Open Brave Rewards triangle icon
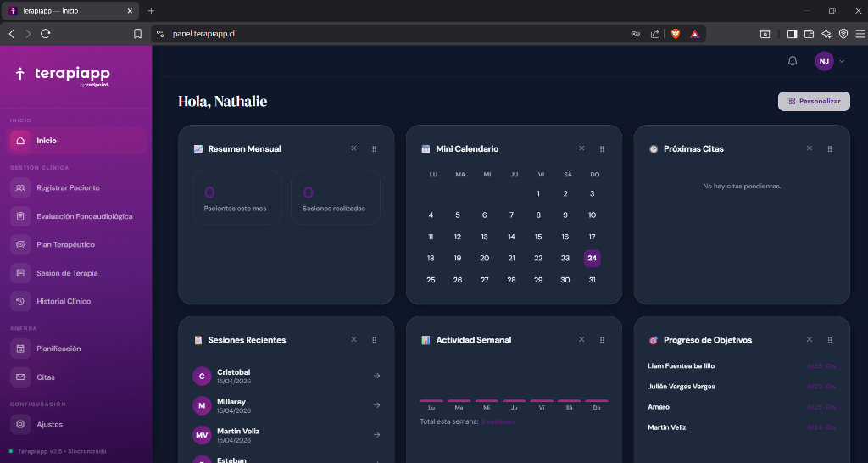The image size is (868, 463). click(x=695, y=34)
